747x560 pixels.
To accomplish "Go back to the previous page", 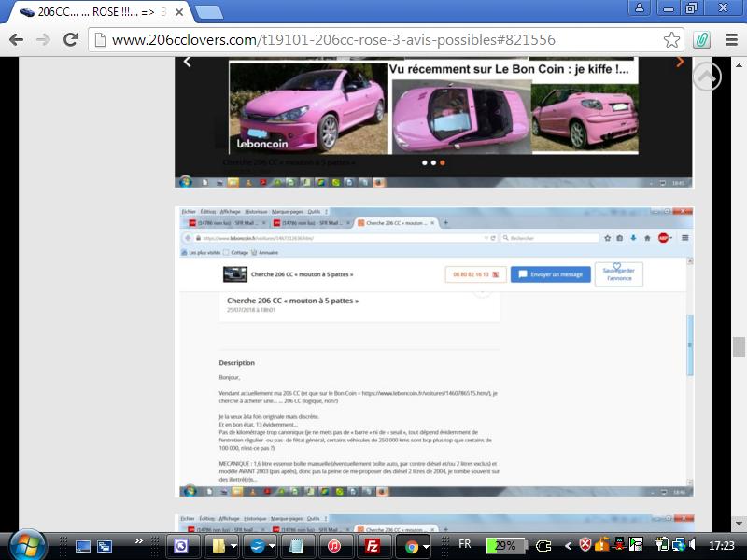I will 16,39.
